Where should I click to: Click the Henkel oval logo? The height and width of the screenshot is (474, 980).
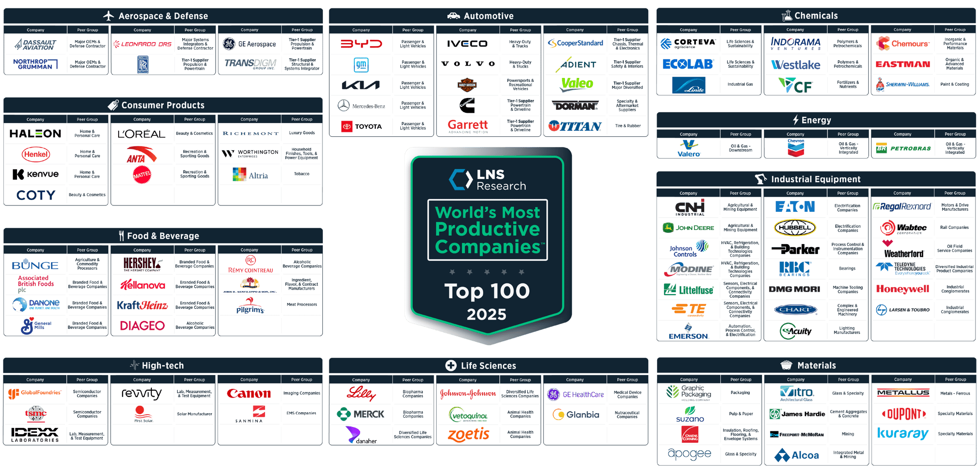tap(35, 153)
